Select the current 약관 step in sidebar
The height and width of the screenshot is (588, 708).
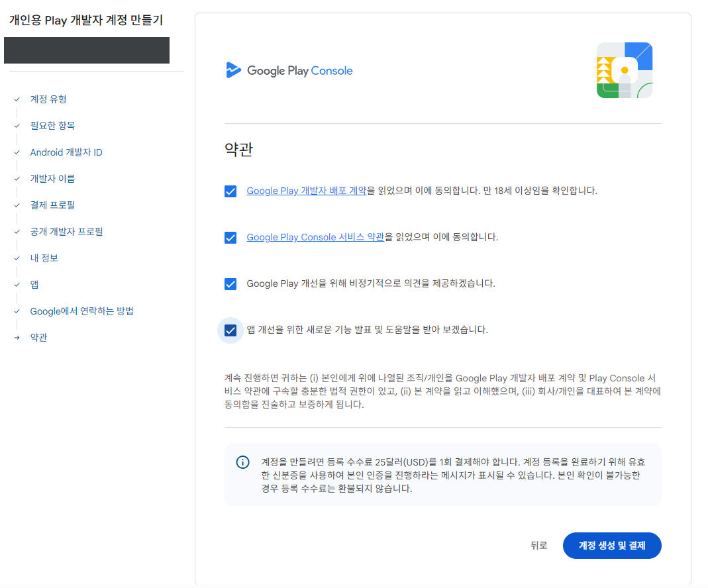click(38, 338)
